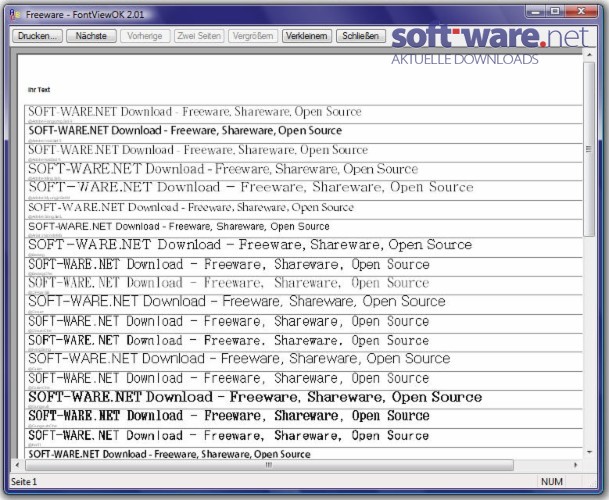Go to next page with Nächste
The width and height of the screenshot is (609, 500).
click(91, 36)
